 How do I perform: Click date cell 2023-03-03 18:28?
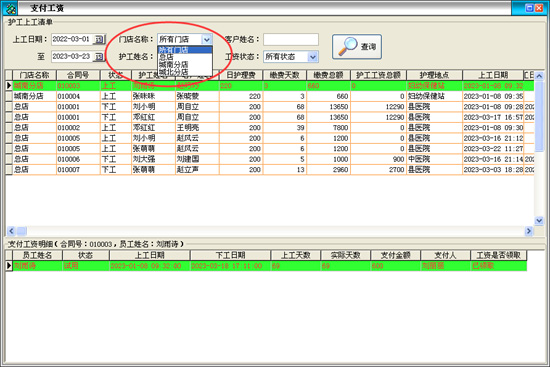(x=493, y=170)
